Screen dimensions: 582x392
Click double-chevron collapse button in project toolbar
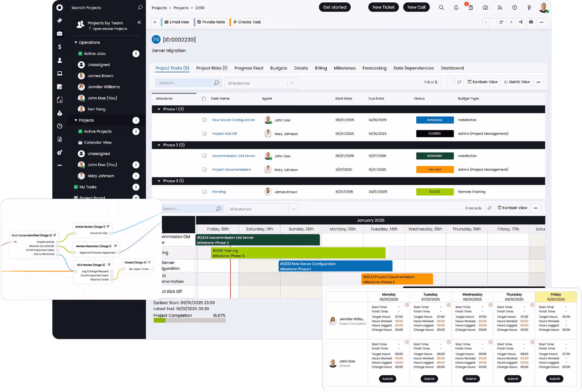click(x=511, y=22)
